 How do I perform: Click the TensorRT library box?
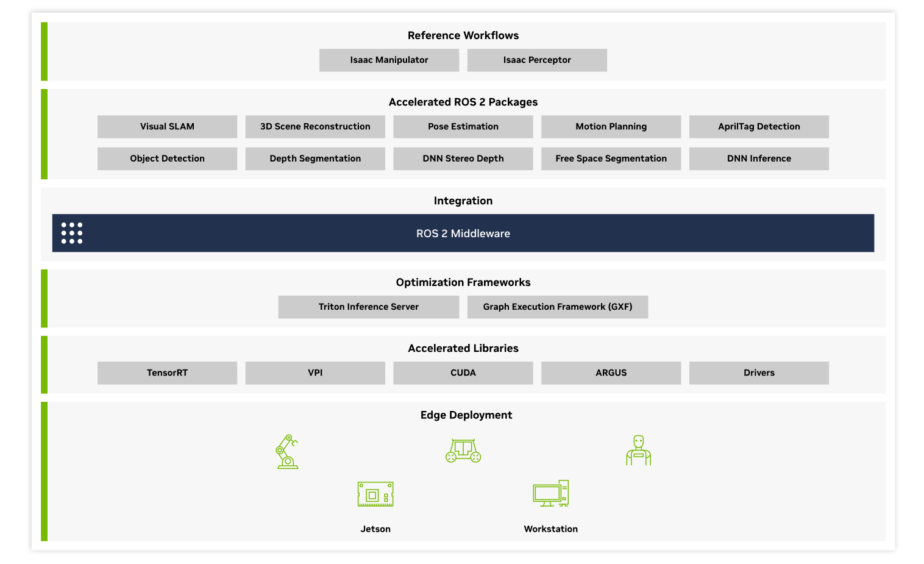pos(167,373)
